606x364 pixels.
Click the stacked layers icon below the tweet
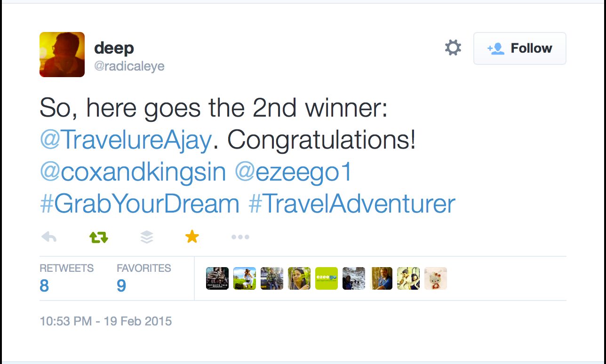(146, 237)
